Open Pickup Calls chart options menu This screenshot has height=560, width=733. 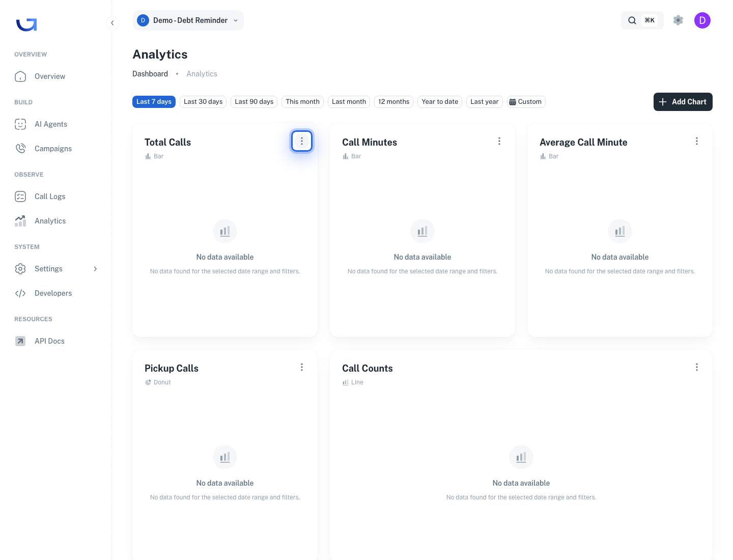coord(302,367)
